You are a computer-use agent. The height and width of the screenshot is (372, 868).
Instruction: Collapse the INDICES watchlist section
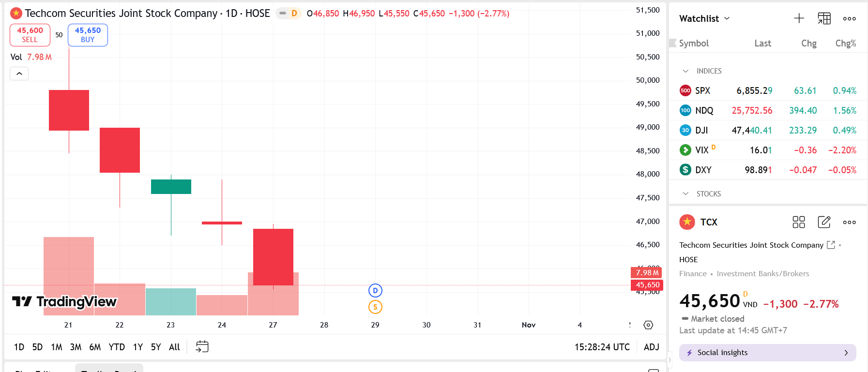click(x=685, y=71)
